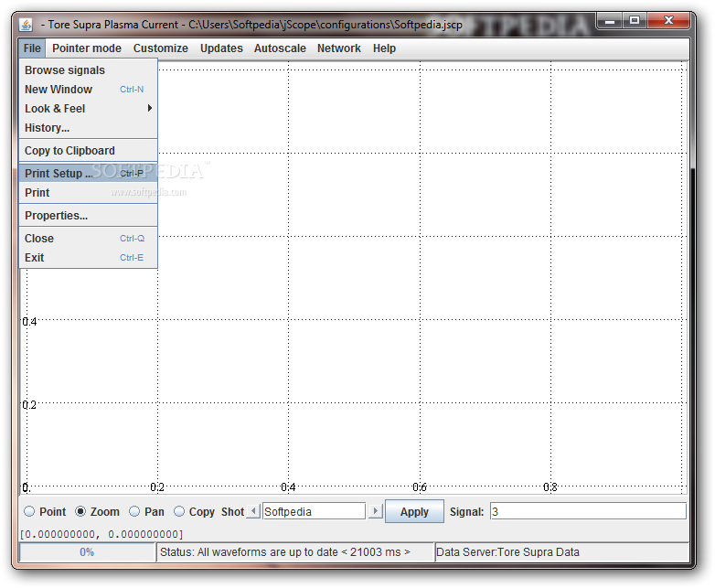This screenshot has height=588, width=715.
Task: Expand the Look & Feel submenu
Action: (x=88, y=109)
